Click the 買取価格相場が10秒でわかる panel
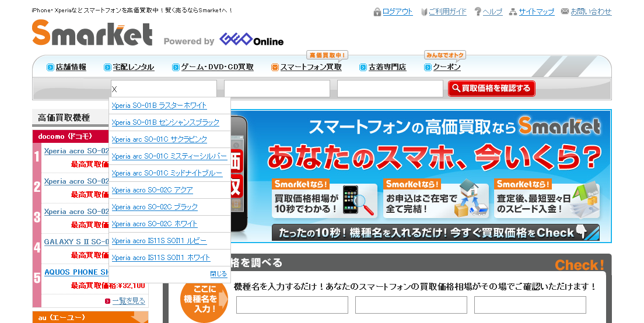This screenshot has width=644, height=323. [x=324, y=199]
